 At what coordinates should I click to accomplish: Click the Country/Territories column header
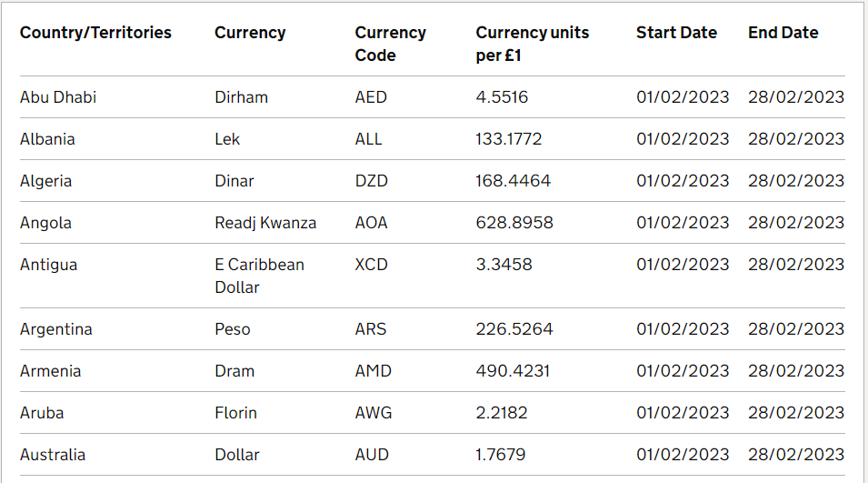coord(95,33)
